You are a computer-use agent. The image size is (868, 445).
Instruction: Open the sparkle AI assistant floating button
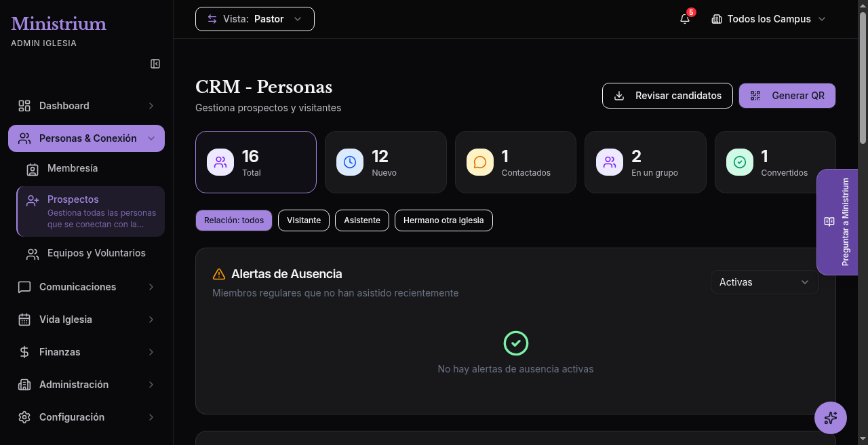pyautogui.click(x=831, y=417)
